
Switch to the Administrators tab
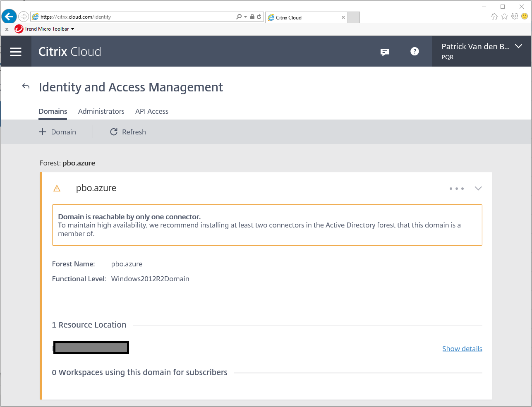click(x=101, y=111)
